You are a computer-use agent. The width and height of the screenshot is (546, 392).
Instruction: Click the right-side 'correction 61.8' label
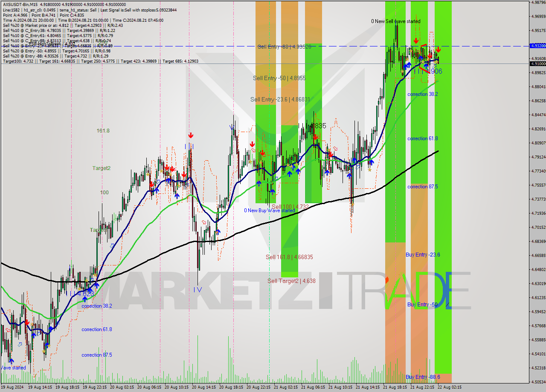click(422, 138)
